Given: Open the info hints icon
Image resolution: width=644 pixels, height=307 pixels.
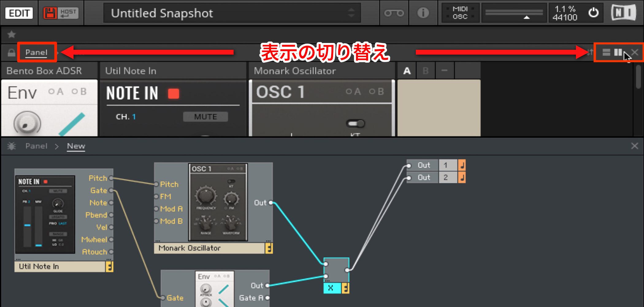Looking at the screenshot, I should pyautogui.click(x=423, y=13).
